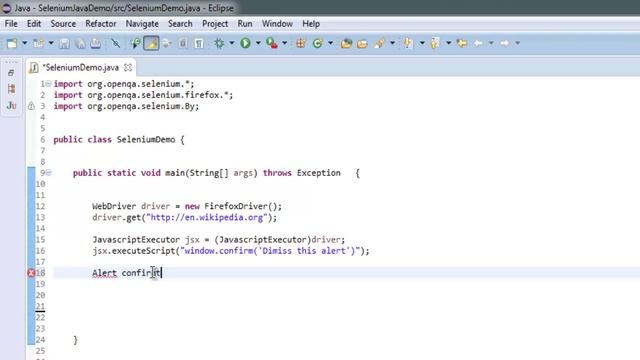The height and width of the screenshot is (360, 640).
Task: Click the orange grid package toolbar icon
Action: pos(301,43)
